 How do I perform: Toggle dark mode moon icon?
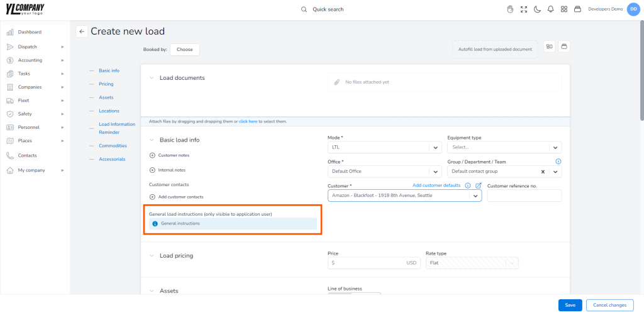537,9
